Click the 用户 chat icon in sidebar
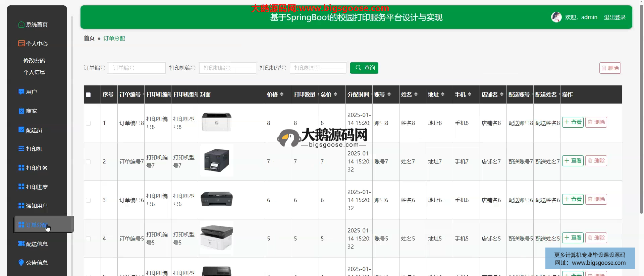The width and height of the screenshot is (644, 276). (x=21, y=92)
